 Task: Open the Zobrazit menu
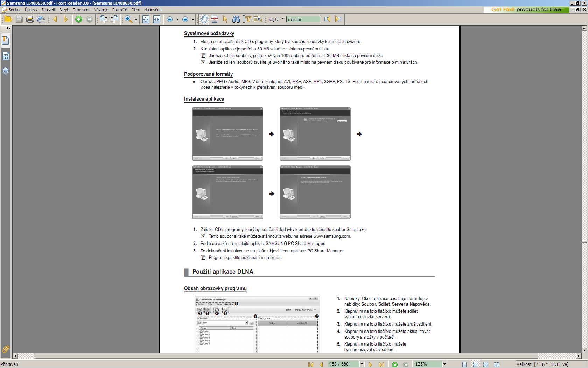pos(48,10)
